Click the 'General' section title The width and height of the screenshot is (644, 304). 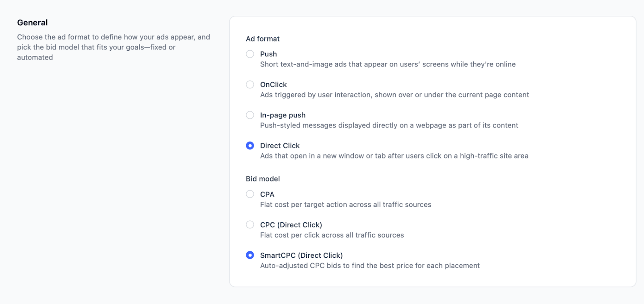[32, 23]
